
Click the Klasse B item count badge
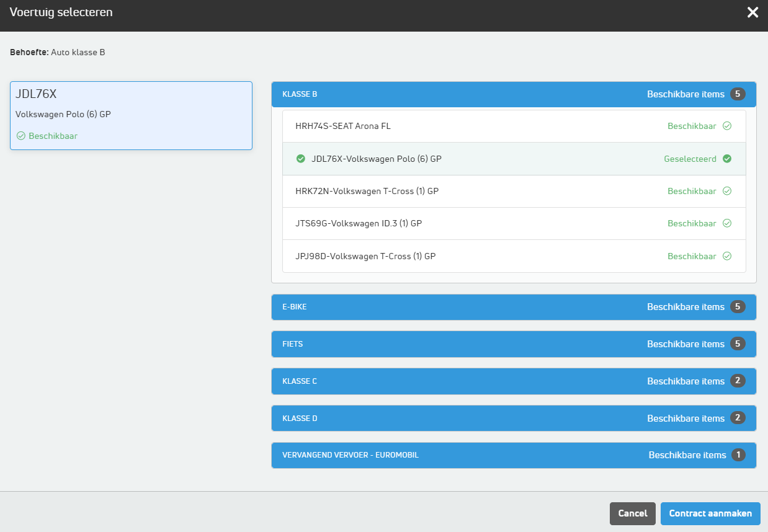737,94
